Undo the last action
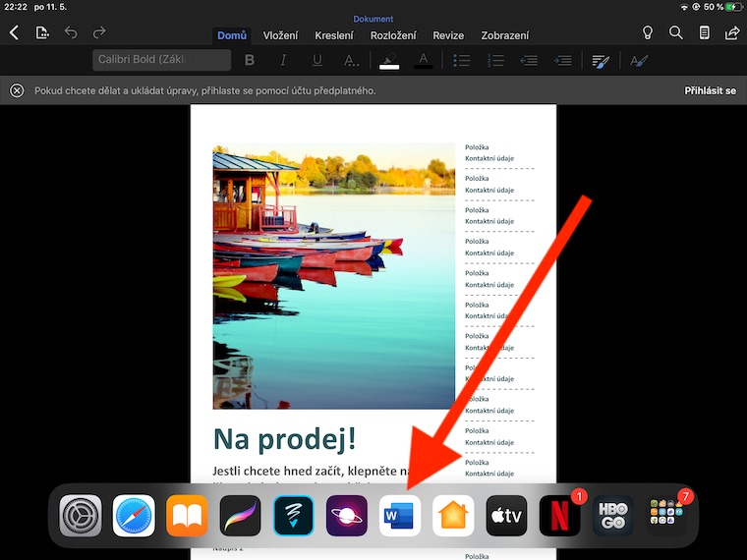 pos(71,32)
